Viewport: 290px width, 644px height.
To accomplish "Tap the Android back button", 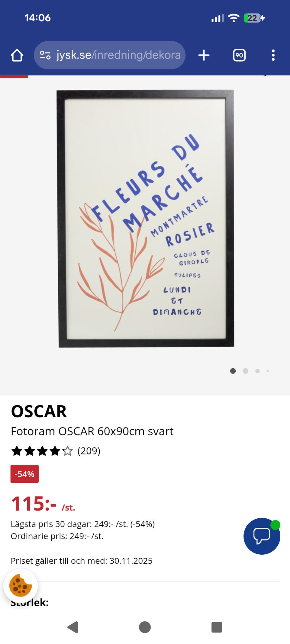I will pyautogui.click(x=73, y=627).
